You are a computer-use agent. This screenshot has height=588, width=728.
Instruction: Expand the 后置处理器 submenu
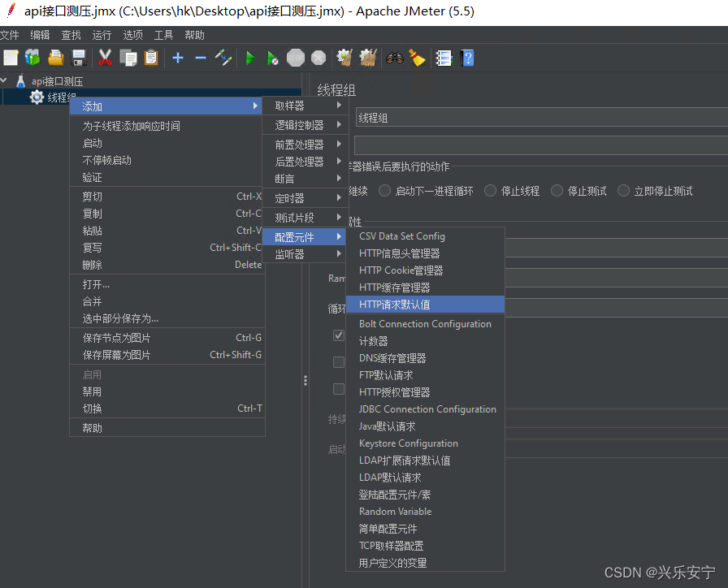[305, 162]
